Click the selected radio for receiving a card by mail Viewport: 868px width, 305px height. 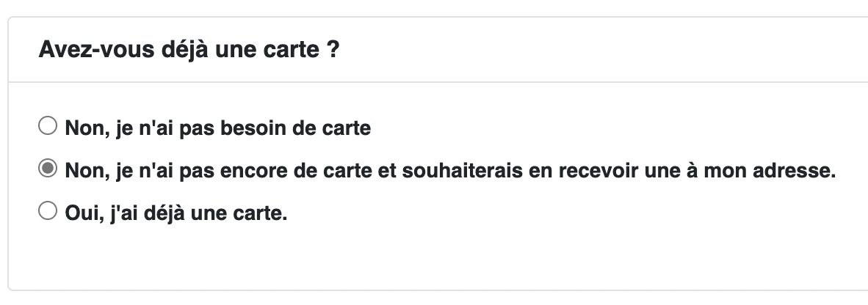47,169
